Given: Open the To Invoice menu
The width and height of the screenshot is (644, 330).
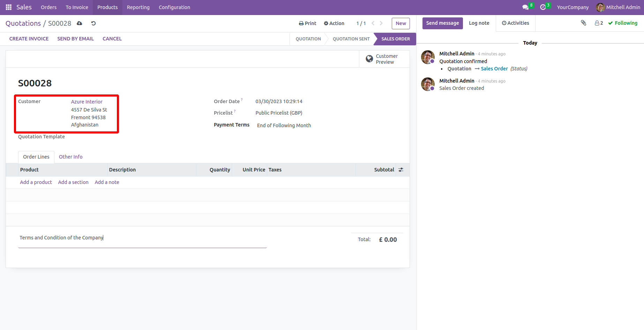Looking at the screenshot, I should [77, 7].
